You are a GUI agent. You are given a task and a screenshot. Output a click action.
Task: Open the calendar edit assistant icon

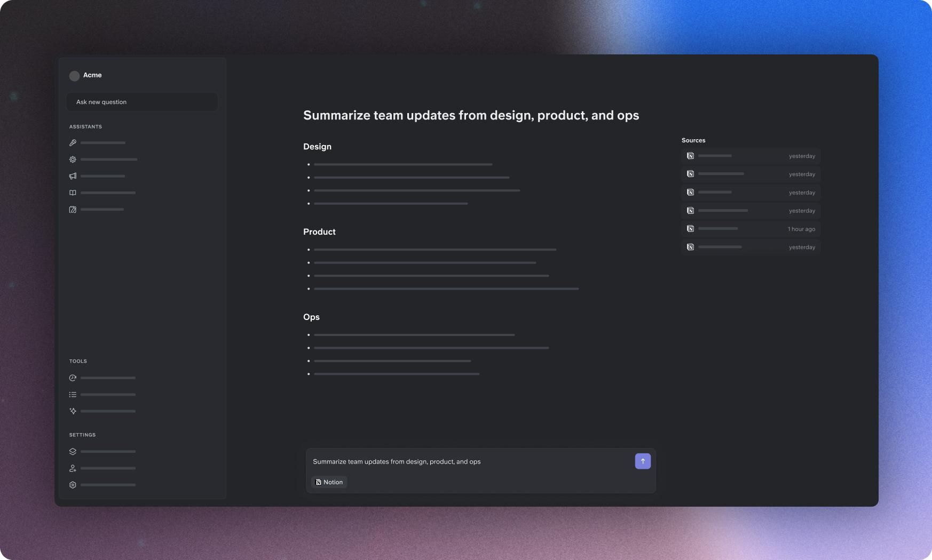pyautogui.click(x=73, y=210)
